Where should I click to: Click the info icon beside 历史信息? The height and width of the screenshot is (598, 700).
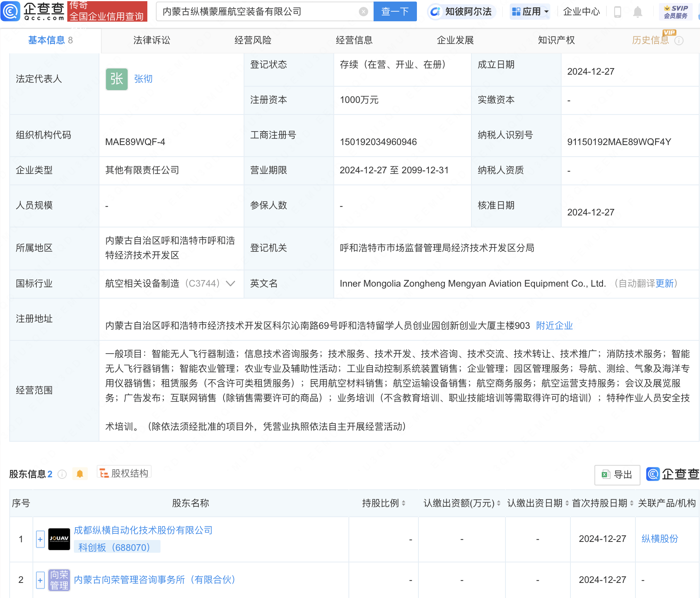coord(679,41)
